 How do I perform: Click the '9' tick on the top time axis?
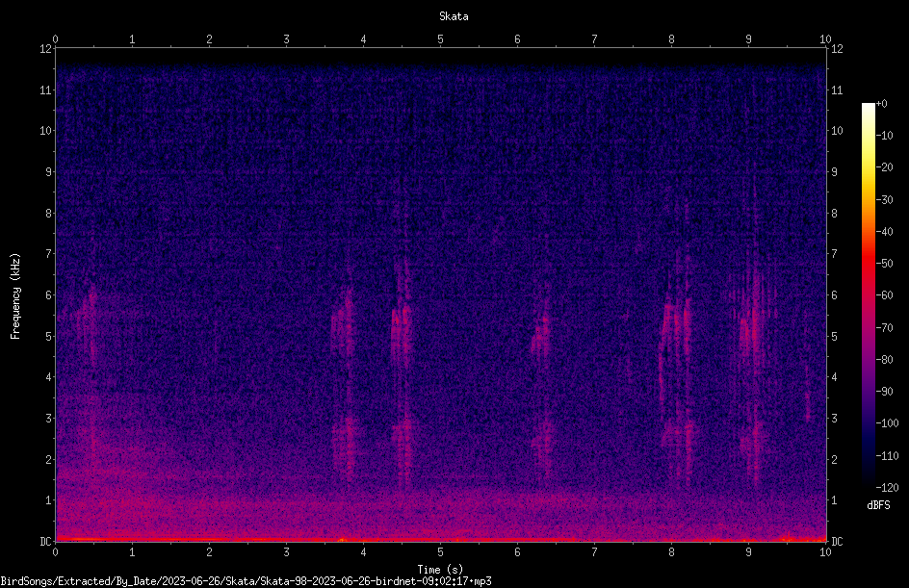tap(748, 39)
